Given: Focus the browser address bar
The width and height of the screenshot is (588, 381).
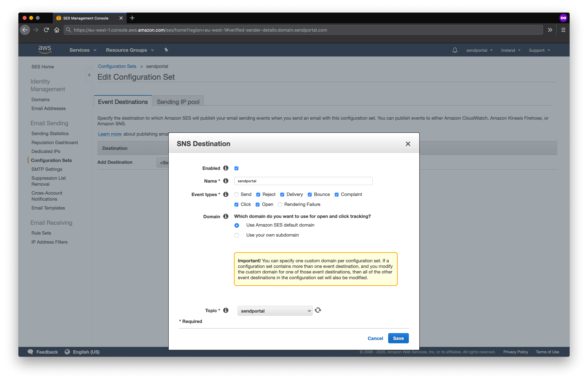Looking at the screenshot, I should coord(303,30).
